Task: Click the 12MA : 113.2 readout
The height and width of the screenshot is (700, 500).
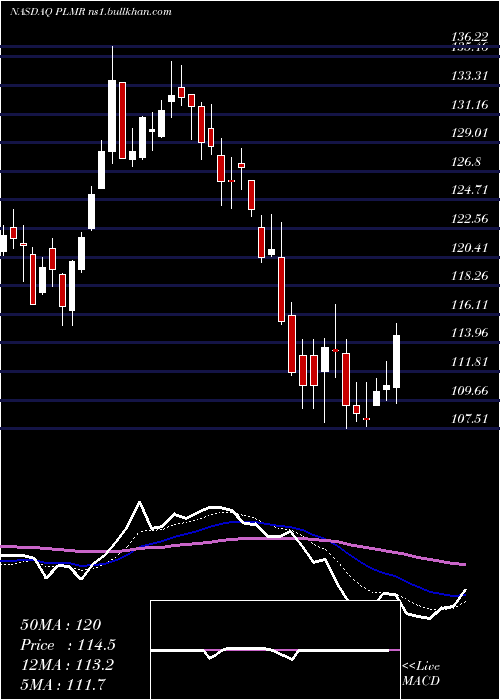Action: [67, 665]
